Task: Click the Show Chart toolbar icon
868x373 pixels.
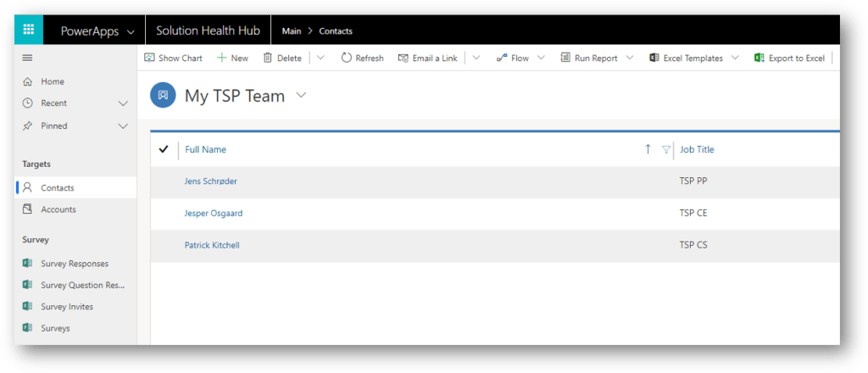Action: point(149,58)
